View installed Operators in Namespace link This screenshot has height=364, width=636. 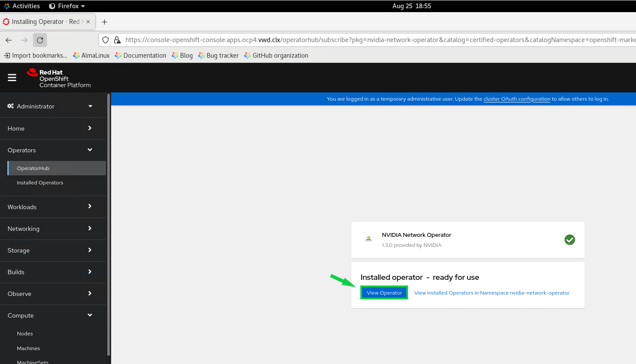492,293
